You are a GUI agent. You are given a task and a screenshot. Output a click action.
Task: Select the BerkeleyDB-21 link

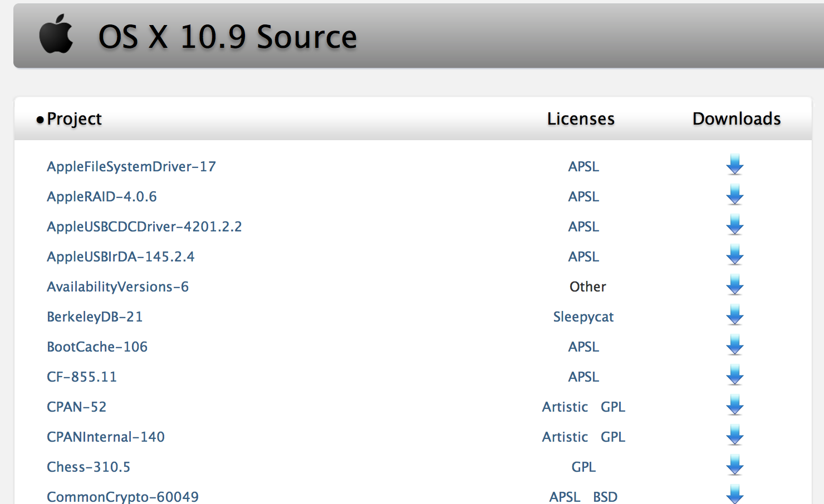pos(95,317)
